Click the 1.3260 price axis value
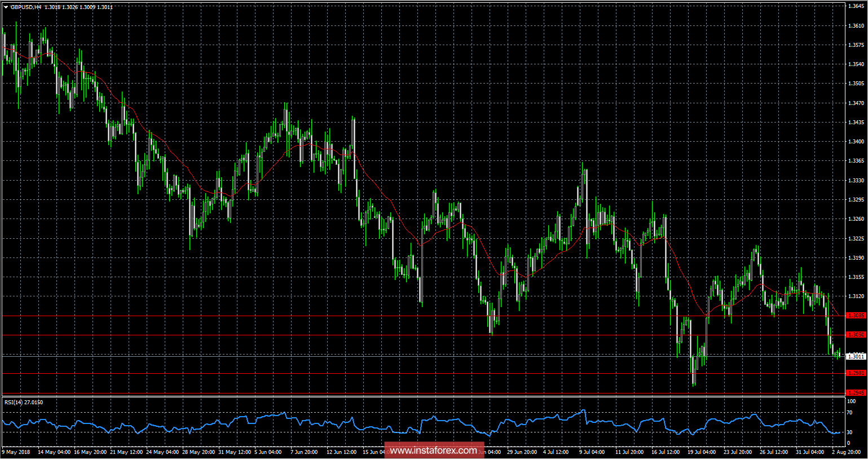868x459 pixels. (856, 219)
